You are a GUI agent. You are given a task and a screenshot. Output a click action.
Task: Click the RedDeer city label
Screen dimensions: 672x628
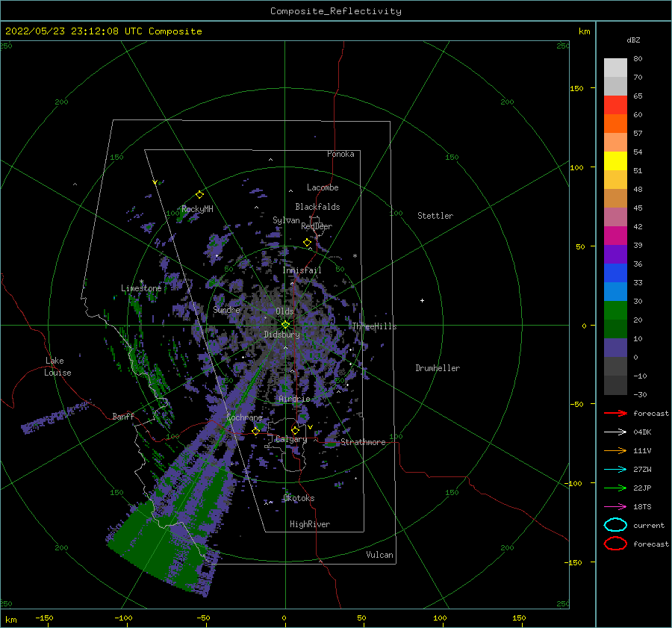317,226
